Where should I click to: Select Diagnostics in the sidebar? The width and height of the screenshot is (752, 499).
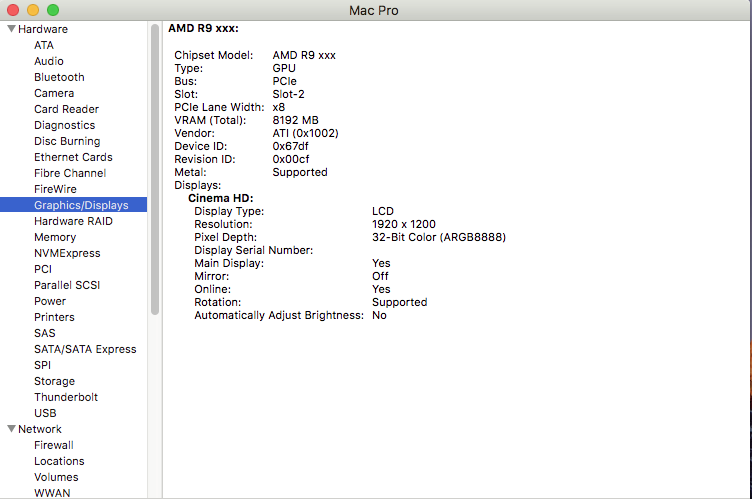pyautogui.click(x=64, y=125)
